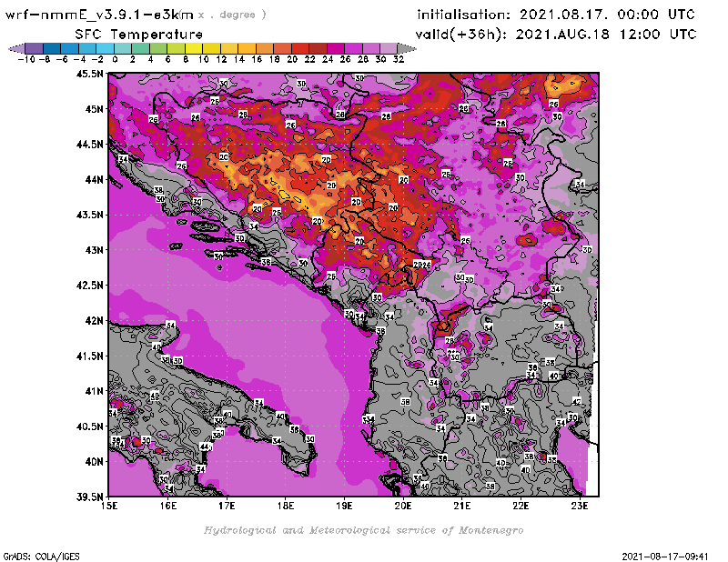Click the '42.5N' latitude label
Viewport: 728px width, 562px height.
(x=89, y=286)
